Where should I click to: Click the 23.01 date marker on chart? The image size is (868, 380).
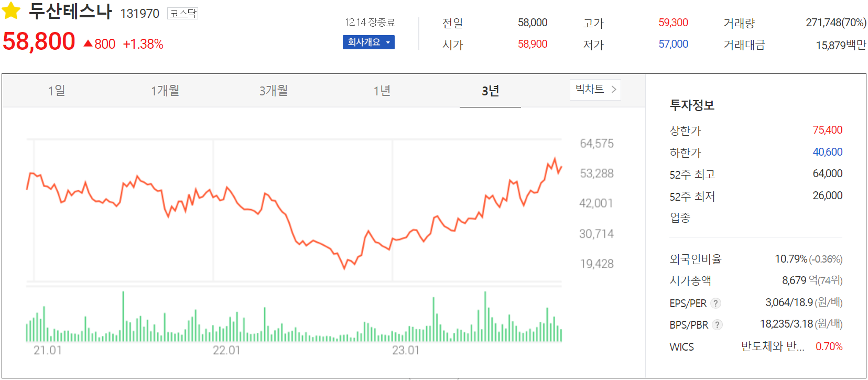406,350
